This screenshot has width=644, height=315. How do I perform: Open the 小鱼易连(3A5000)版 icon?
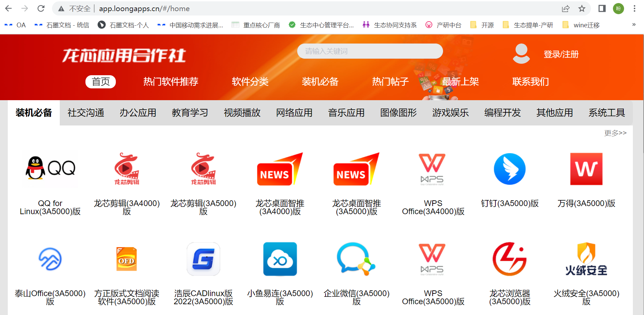tap(280, 259)
